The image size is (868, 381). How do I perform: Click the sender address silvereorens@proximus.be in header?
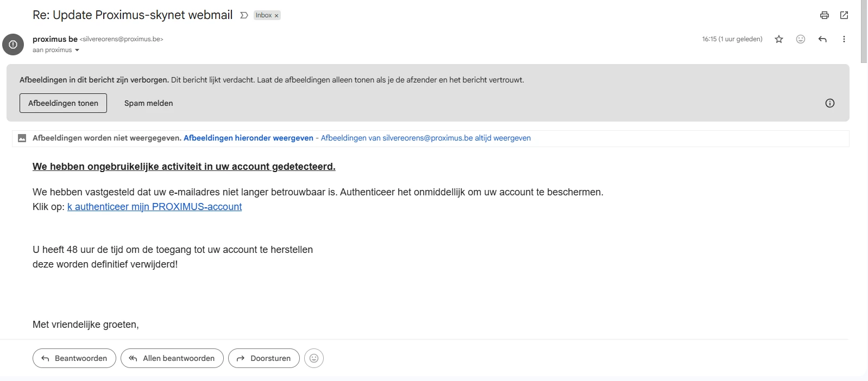[122, 39]
